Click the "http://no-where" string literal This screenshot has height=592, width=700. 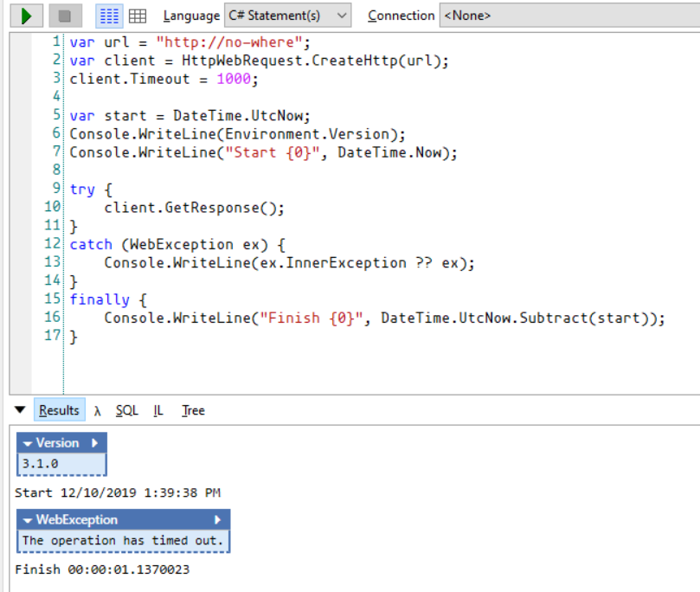tap(229, 42)
